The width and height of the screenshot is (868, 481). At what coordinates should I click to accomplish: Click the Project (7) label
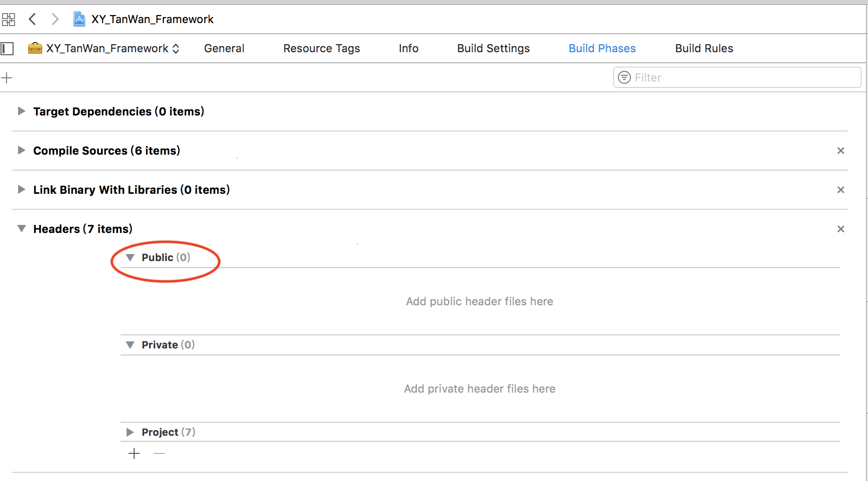(168, 432)
